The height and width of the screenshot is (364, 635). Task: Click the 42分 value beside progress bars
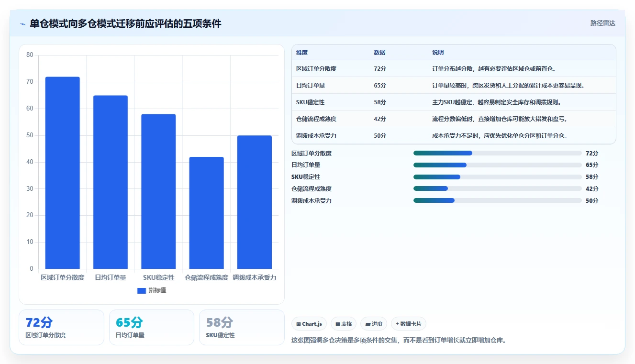click(592, 189)
